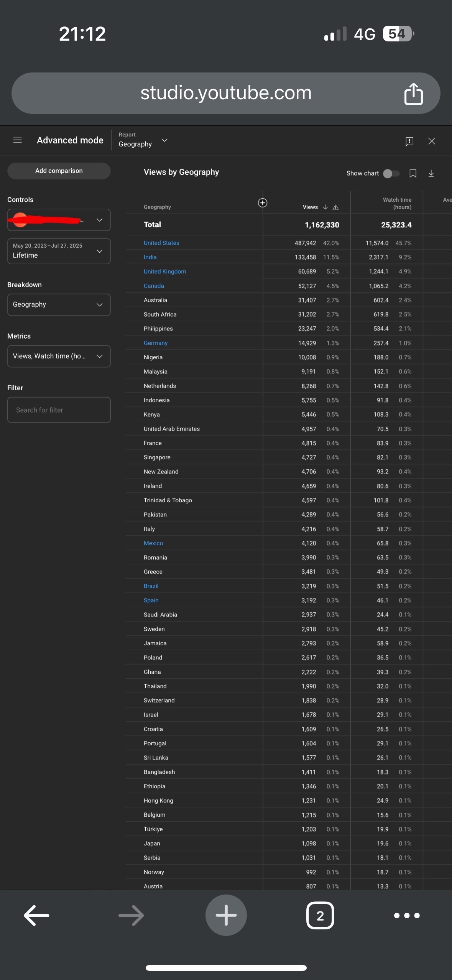The image size is (452, 980).
Task: Tap the browser share icon
Action: point(413,94)
